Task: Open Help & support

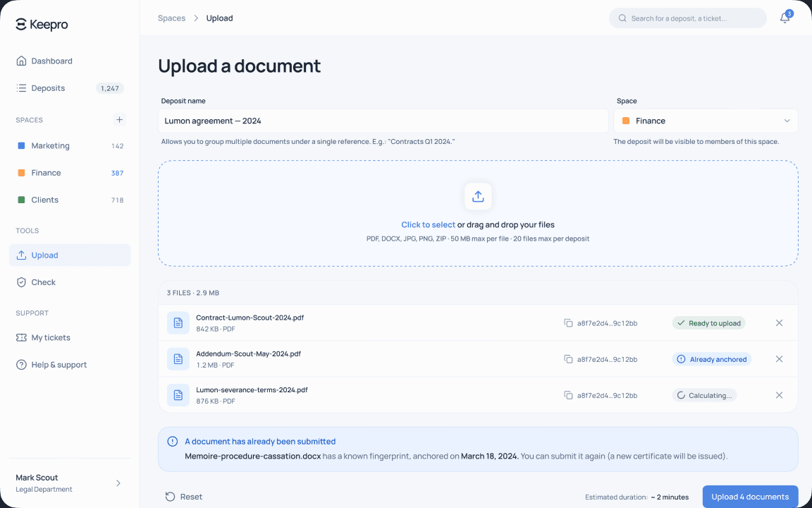Action: tap(70, 364)
